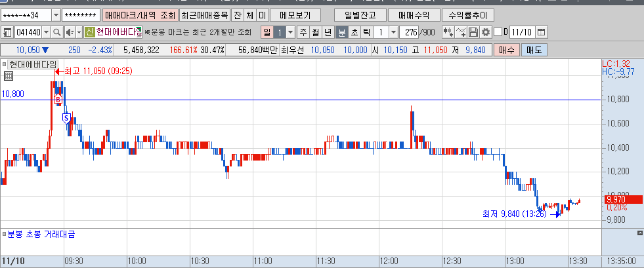
Task: Click the 체 tab button
Action: [249, 16]
